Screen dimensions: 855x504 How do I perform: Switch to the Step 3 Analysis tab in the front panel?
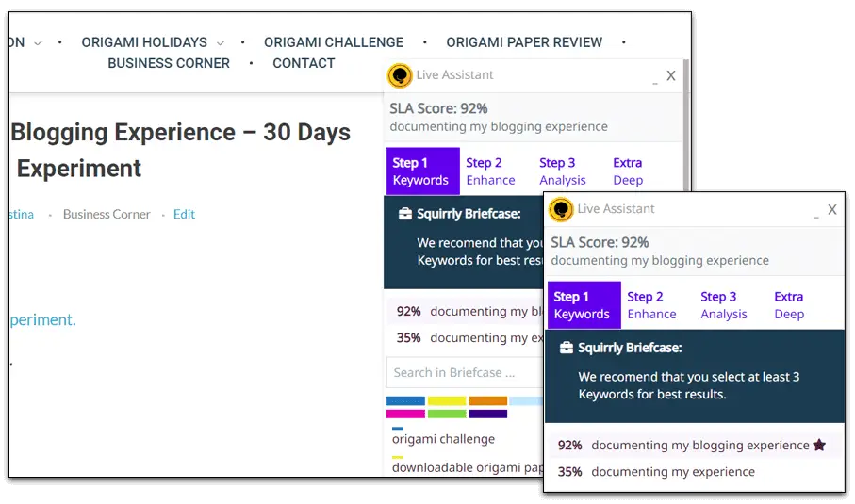coord(724,305)
